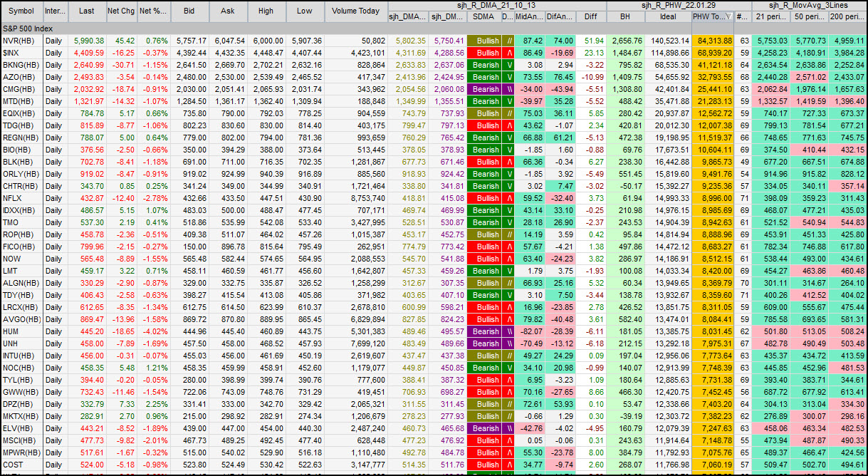The height and width of the screenshot is (476, 868).
Task: Click NVR's last price 5,990.38
Action: point(87,41)
